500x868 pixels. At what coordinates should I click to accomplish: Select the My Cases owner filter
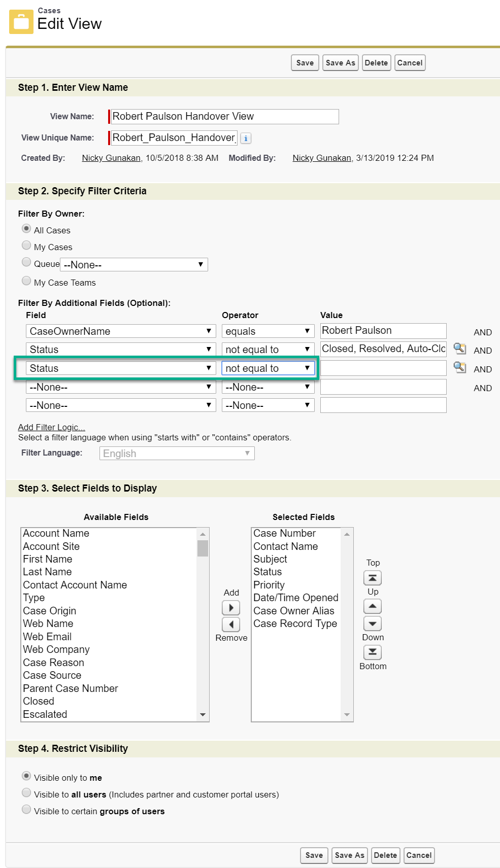(26, 246)
